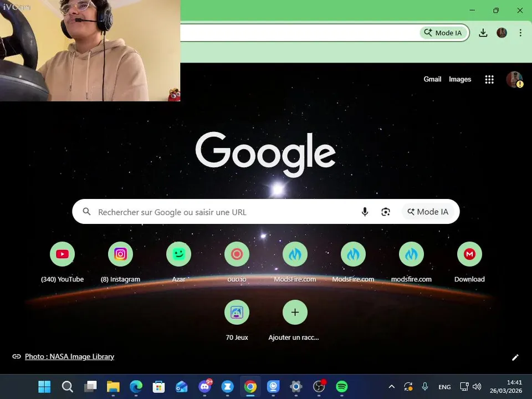
Task: Open Windows Start menu
Action: coord(44,386)
